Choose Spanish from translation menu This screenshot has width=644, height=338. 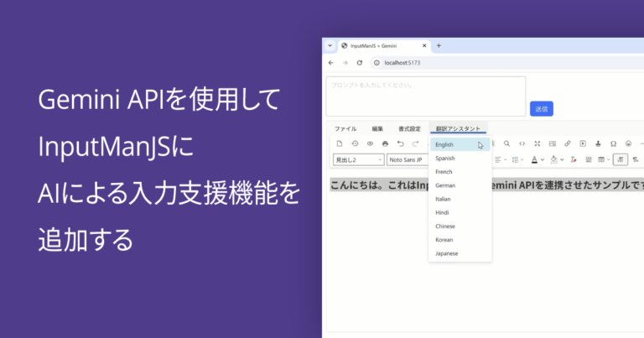coord(460,159)
